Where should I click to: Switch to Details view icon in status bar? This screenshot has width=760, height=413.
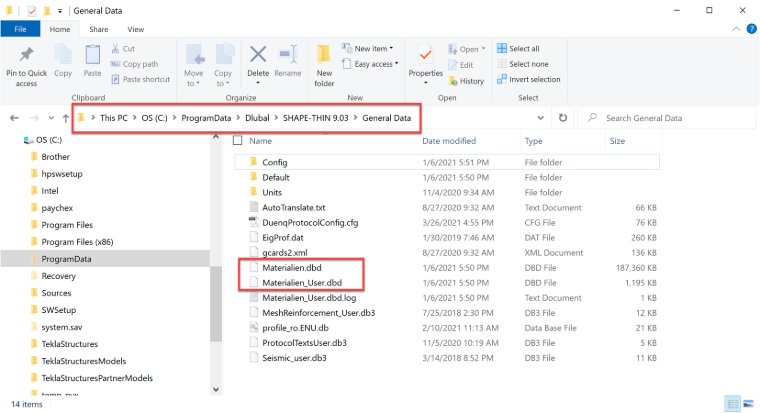coord(733,403)
